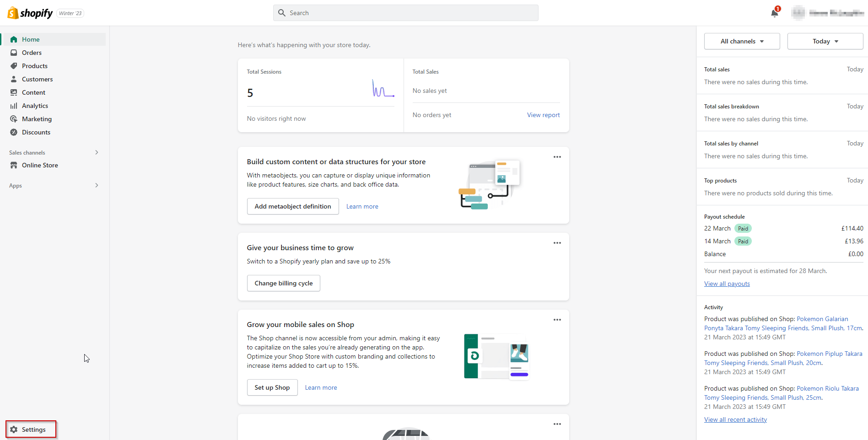Open the Content section
Screen dimensions: 868x440
point(33,92)
